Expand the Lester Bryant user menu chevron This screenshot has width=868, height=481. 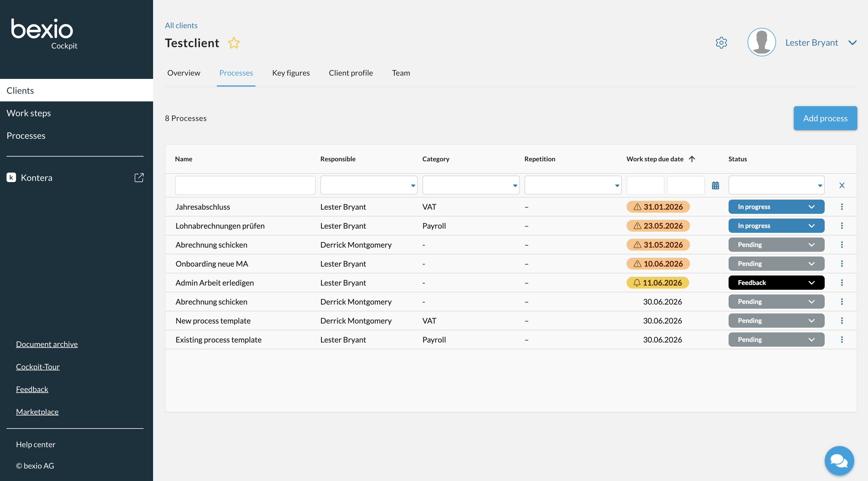tap(853, 43)
